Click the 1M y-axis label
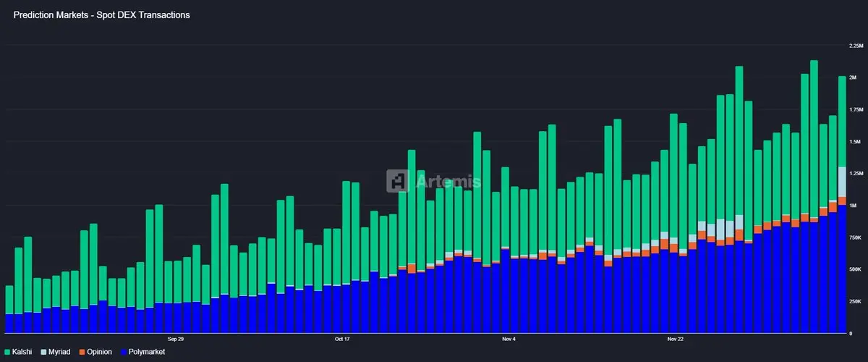Screen dimensions: 868x362 pos(854,205)
